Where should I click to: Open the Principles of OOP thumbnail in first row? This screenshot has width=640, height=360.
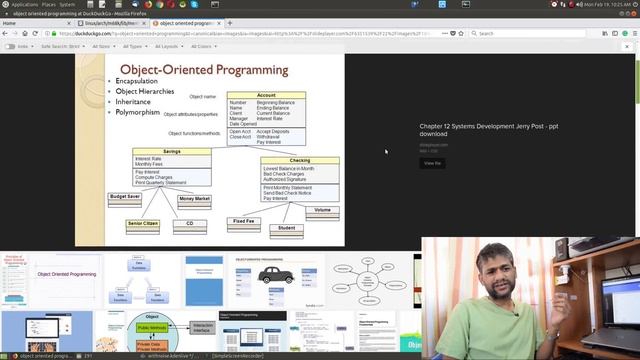point(15,281)
